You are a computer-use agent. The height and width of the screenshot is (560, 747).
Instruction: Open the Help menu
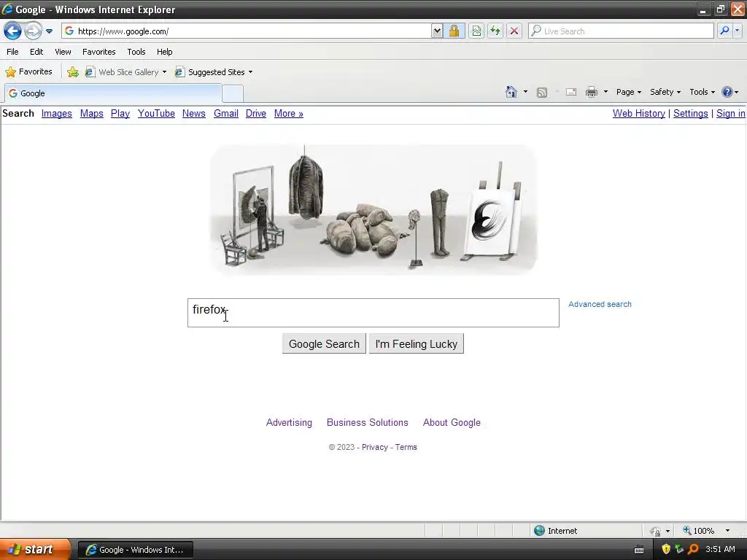[164, 52]
